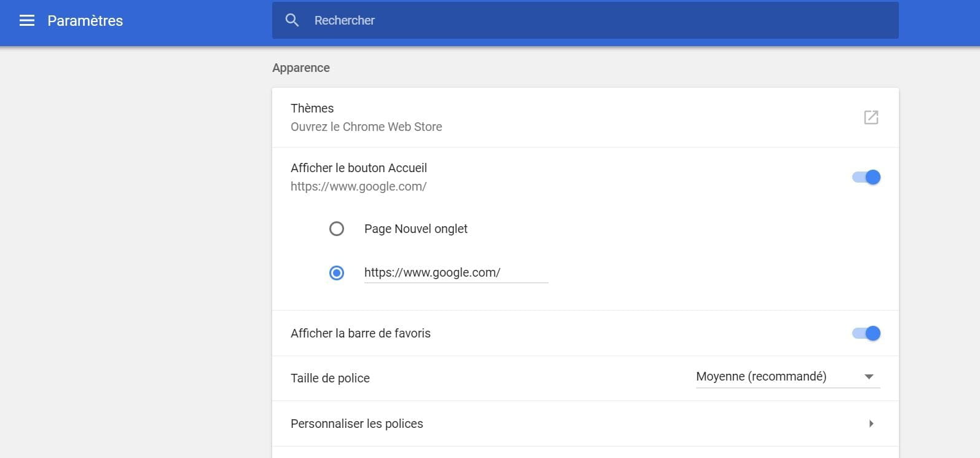Screen dimensions: 980x458
Task: Click the Page Nouvel onglet label
Action: coord(416,229)
